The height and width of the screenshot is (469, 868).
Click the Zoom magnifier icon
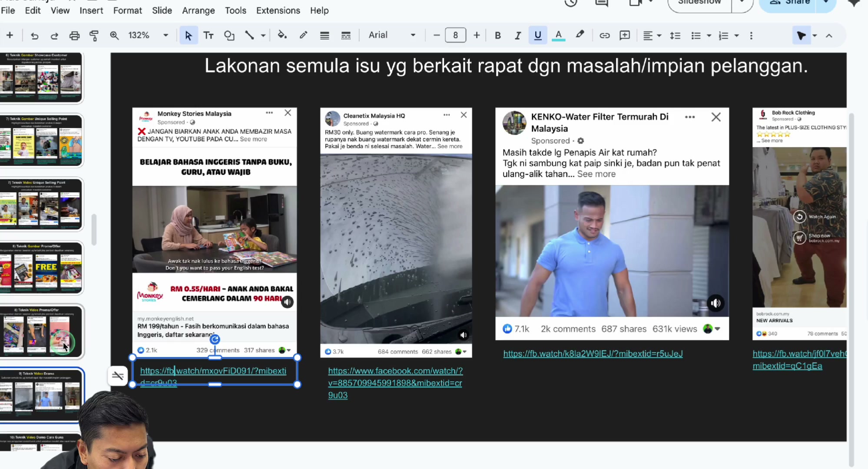114,36
